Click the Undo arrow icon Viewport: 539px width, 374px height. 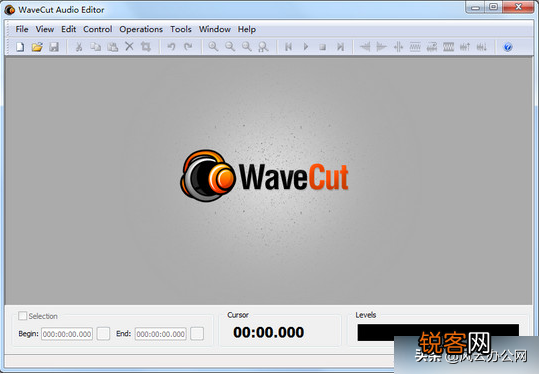171,46
